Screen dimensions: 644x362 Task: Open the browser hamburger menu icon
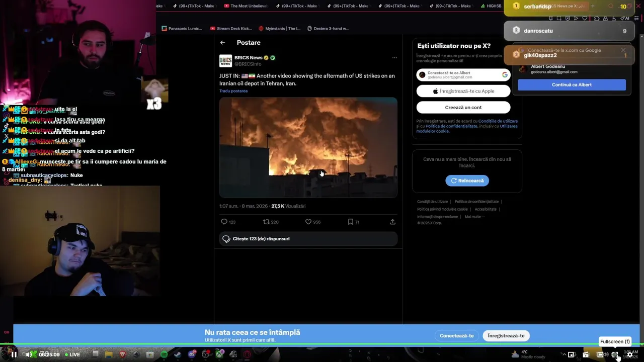(x=636, y=18)
